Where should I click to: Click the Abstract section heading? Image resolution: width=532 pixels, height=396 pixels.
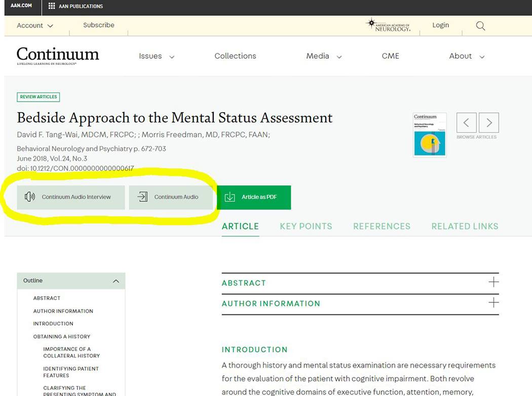coord(244,283)
